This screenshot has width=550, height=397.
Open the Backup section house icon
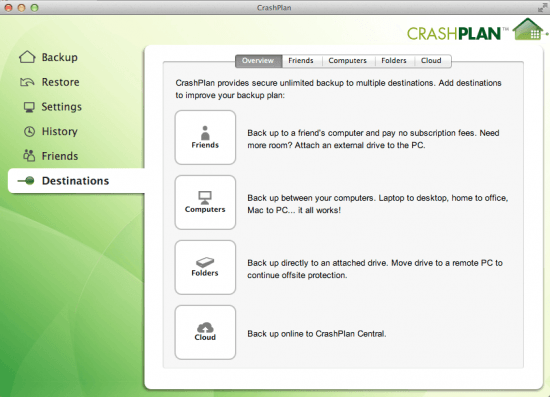27,57
